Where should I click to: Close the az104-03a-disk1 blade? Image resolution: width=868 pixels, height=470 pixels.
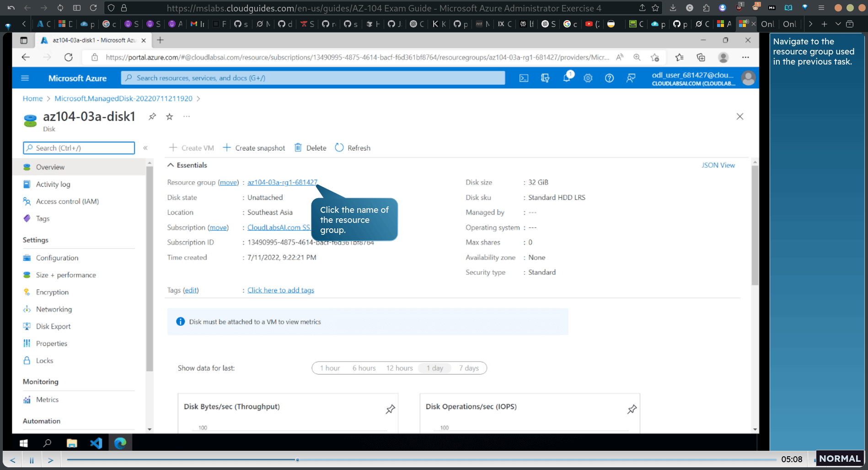point(740,117)
